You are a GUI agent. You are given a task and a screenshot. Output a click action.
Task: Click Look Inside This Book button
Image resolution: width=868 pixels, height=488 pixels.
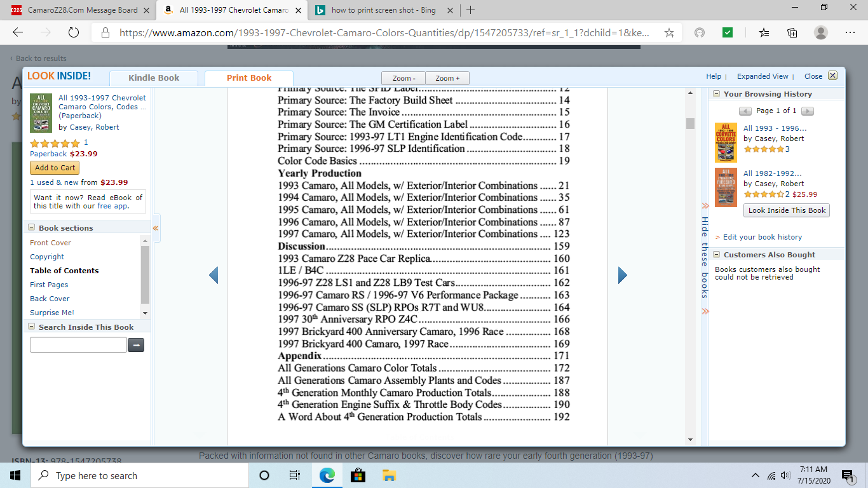tap(787, 210)
